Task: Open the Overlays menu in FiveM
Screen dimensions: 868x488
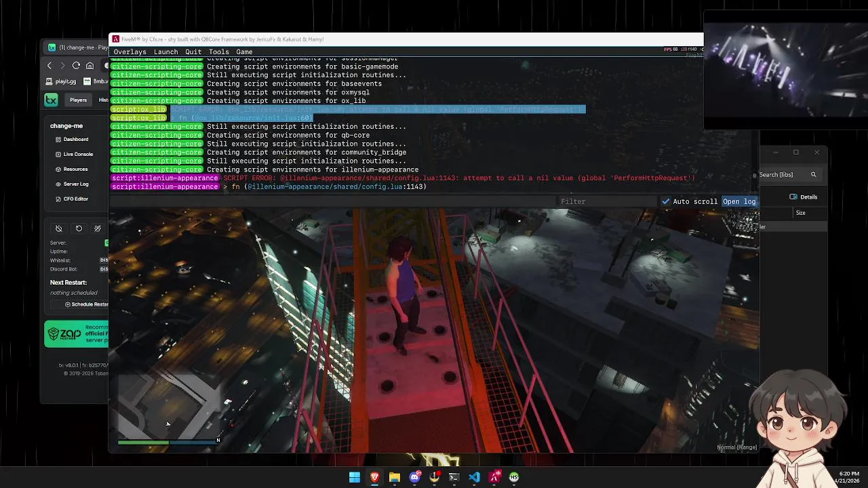Action: coord(130,52)
